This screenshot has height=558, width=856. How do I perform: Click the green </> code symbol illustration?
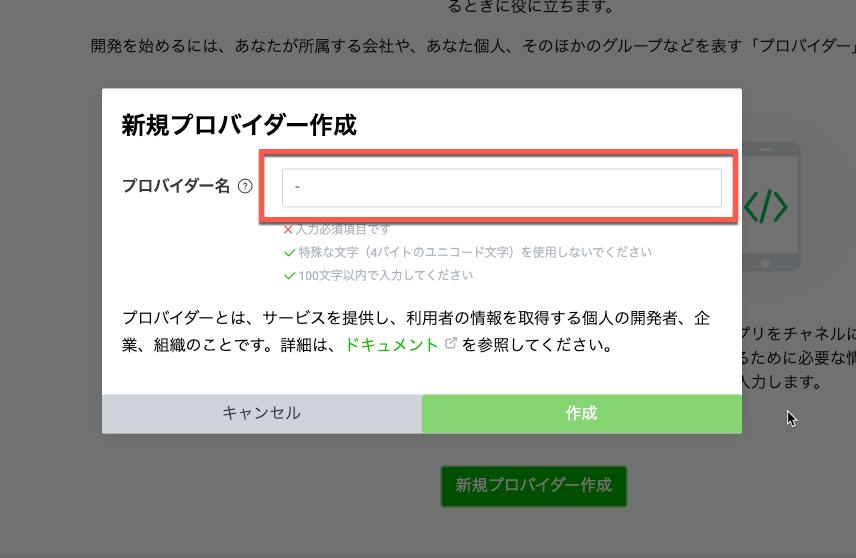point(765,206)
